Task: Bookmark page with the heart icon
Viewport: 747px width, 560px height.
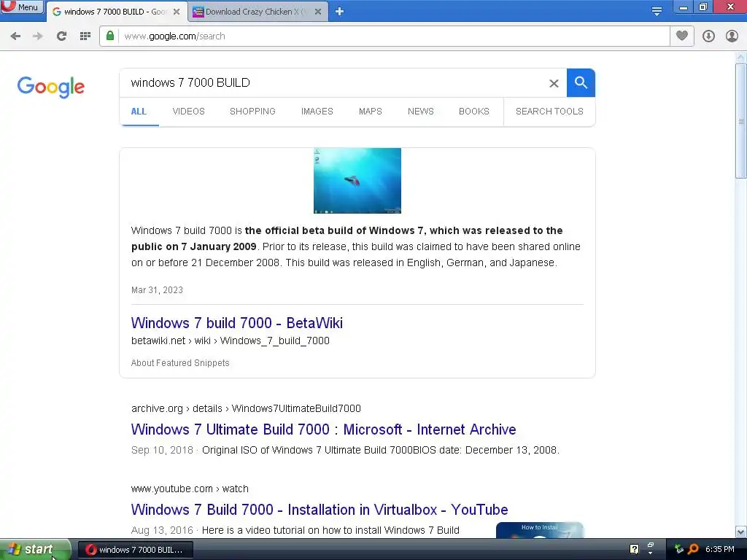Action: coord(682,36)
